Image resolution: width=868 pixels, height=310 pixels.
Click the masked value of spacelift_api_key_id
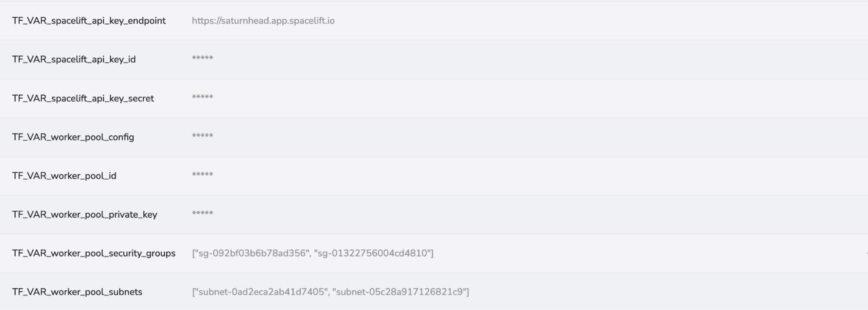point(202,58)
